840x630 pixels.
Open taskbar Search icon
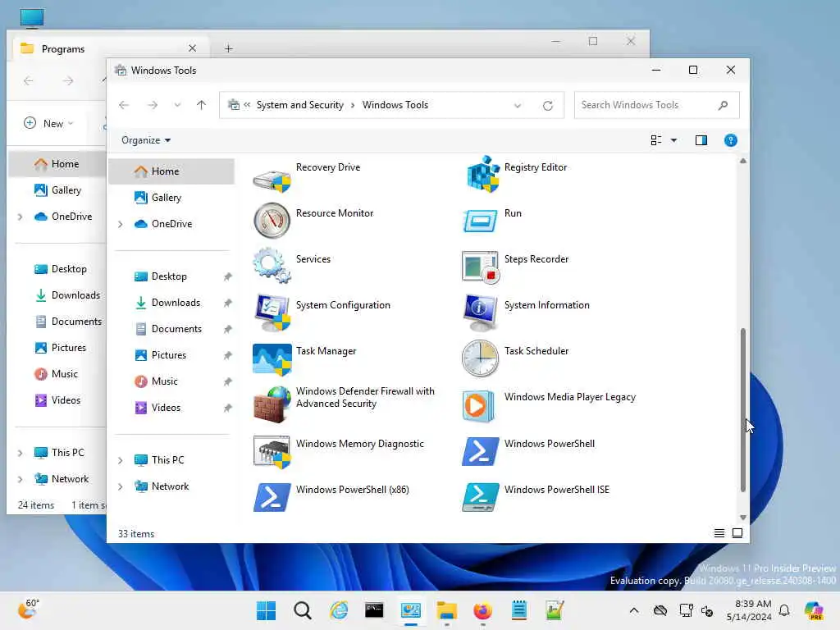click(302, 610)
